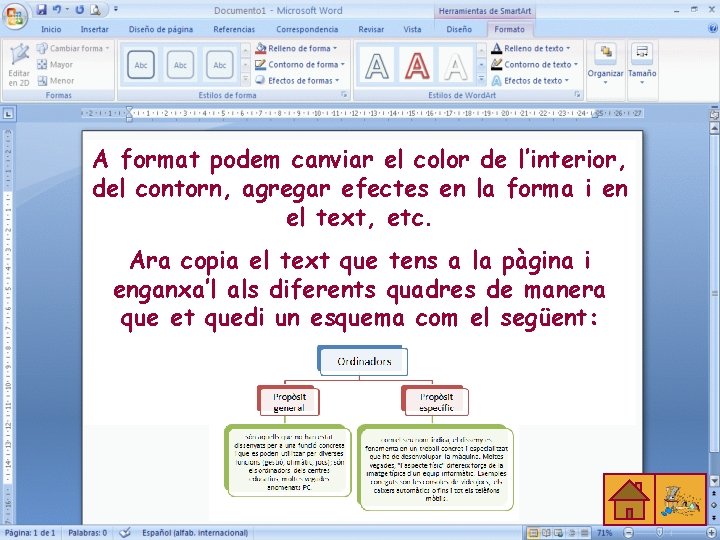The image size is (720, 540).
Task: Click the vertical scrollbar down arrow
Action: pos(714,481)
